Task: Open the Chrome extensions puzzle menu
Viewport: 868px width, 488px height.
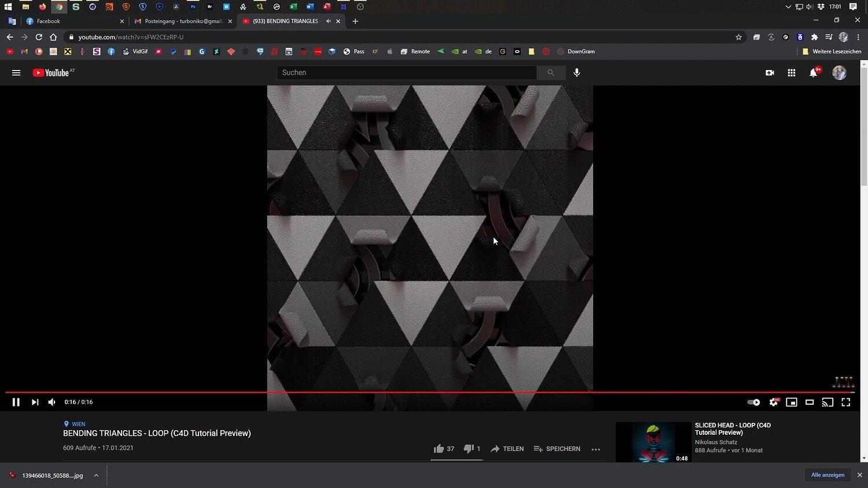Action: (815, 37)
